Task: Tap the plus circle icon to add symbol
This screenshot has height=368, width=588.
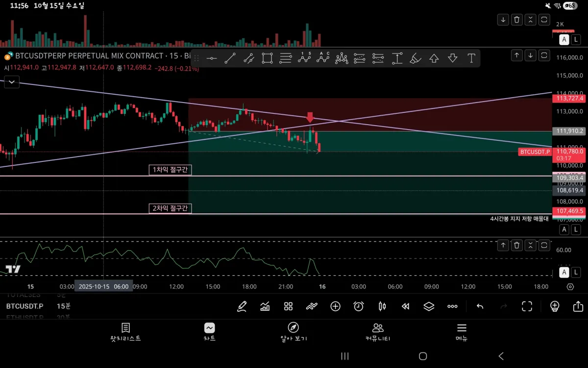Action: click(x=335, y=307)
